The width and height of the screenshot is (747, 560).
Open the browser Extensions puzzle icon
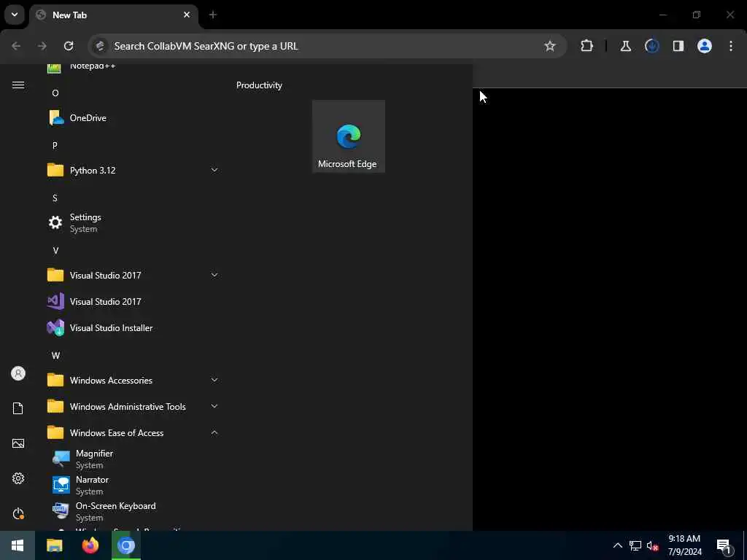[587, 46]
